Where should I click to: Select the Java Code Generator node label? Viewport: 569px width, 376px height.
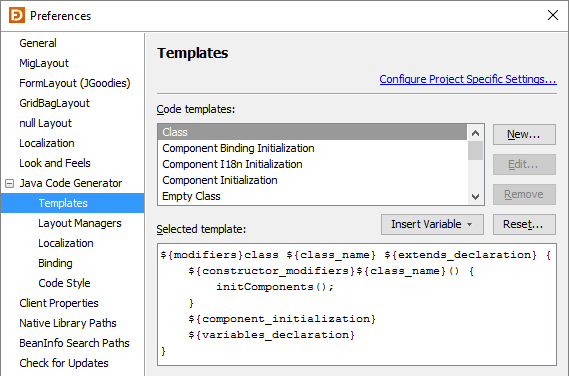(x=71, y=183)
